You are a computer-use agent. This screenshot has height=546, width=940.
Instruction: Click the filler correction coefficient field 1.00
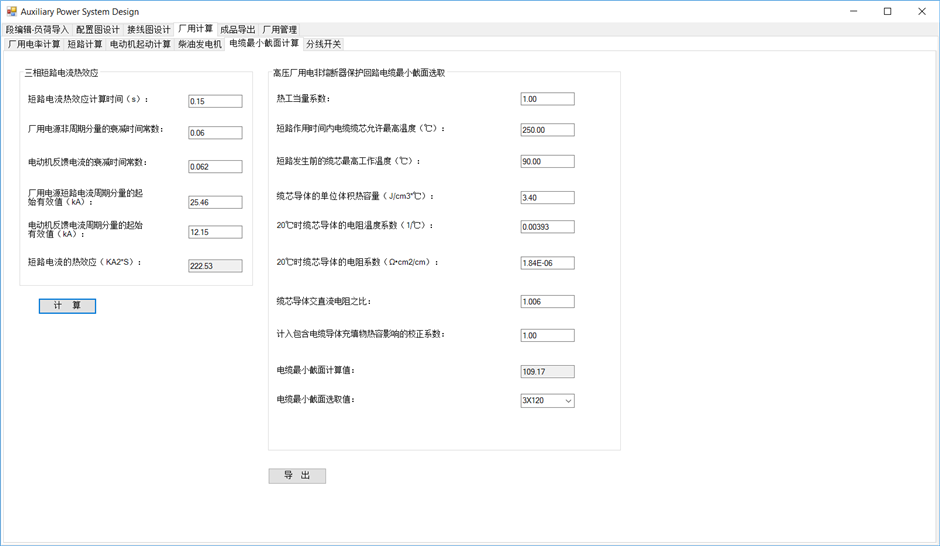tap(547, 335)
